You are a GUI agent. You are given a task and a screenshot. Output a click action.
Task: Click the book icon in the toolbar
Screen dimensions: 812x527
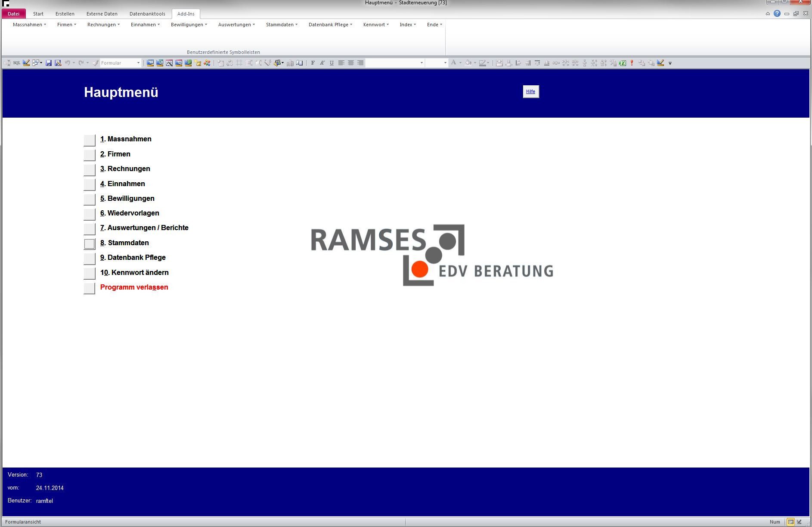click(300, 63)
